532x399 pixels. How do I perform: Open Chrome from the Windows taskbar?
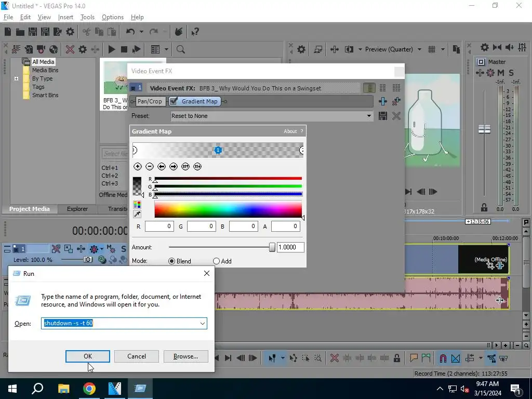pos(89,389)
